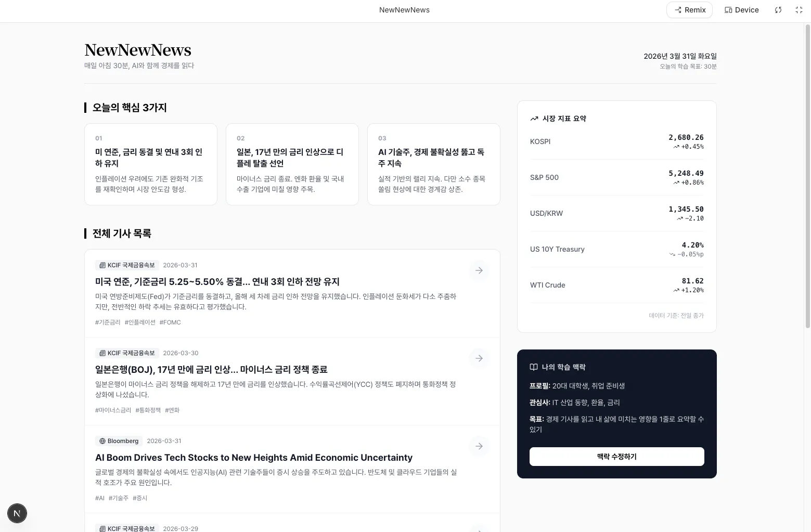Reload the app preview with the refresh icon

click(x=778, y=10)
